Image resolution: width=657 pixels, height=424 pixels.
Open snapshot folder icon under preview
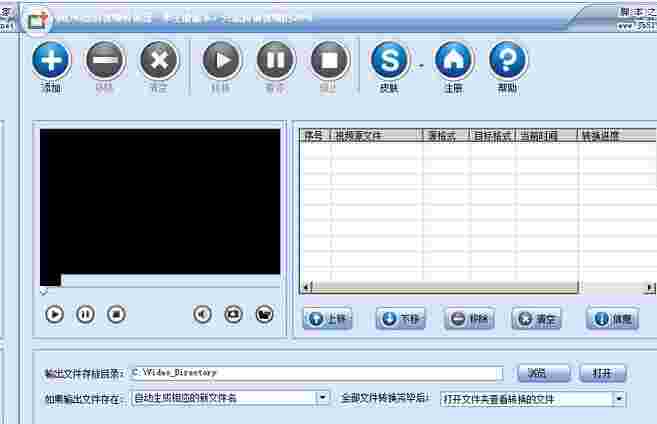(264, 314)
